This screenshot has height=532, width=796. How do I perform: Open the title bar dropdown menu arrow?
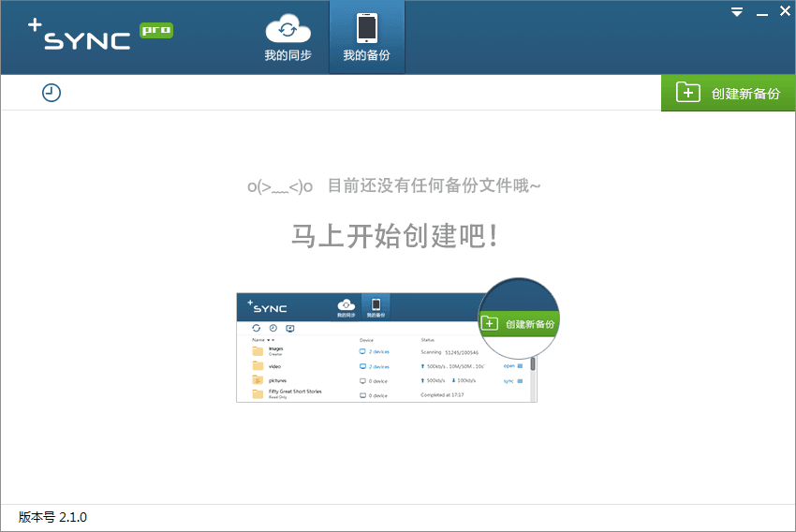click(737, 12)
